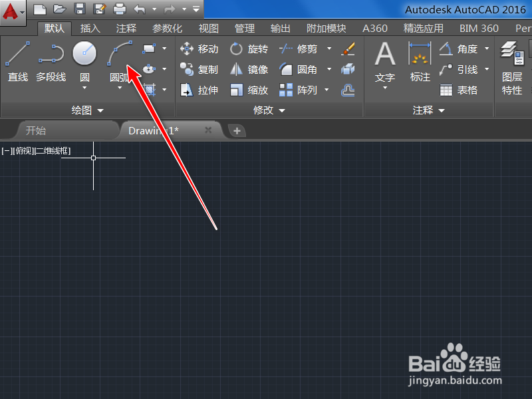
Task: Select the 文字 text tool
Action: (x=385, y=62)
